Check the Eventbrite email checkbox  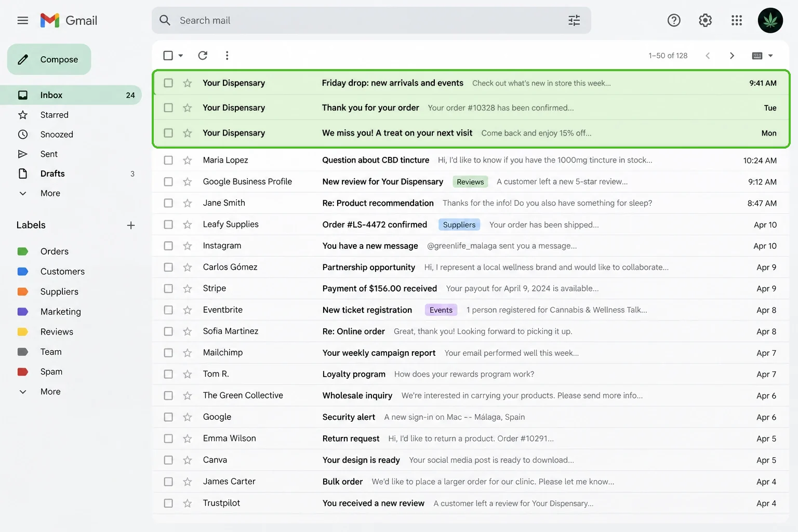168,310
